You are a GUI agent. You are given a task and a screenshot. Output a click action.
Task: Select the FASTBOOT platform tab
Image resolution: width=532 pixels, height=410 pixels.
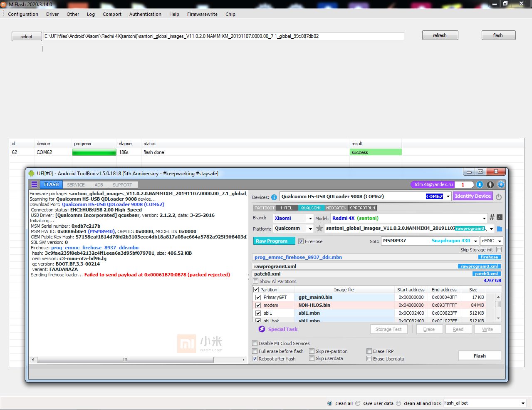pos(265,208)
